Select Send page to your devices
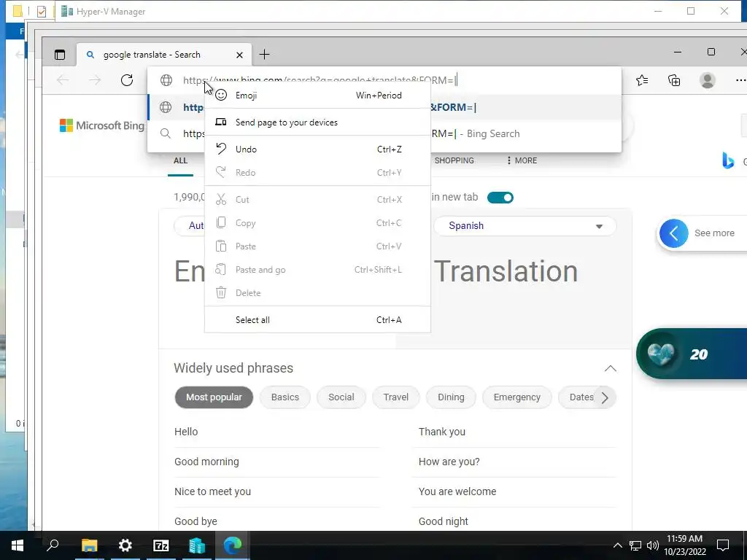Image resolution: width=747 pixels, height=560 pixels. pyautogui.click(x=318, y=122)
